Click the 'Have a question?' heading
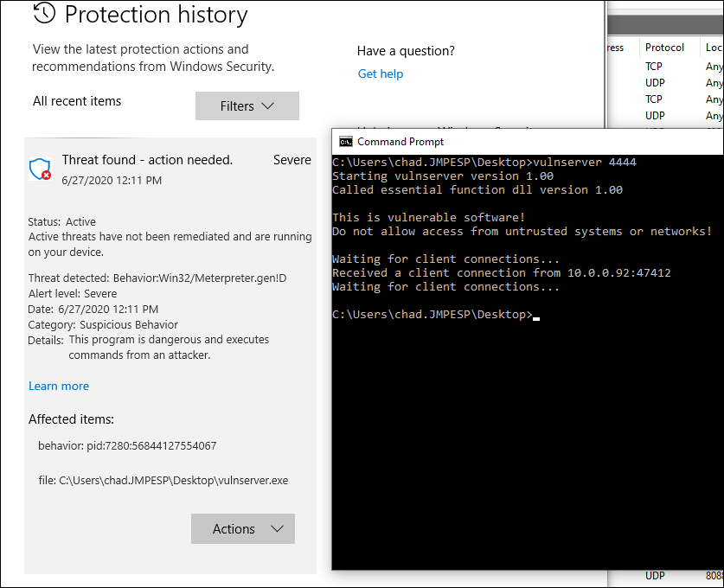Screen dimensions: 724x588 [406, 51]
